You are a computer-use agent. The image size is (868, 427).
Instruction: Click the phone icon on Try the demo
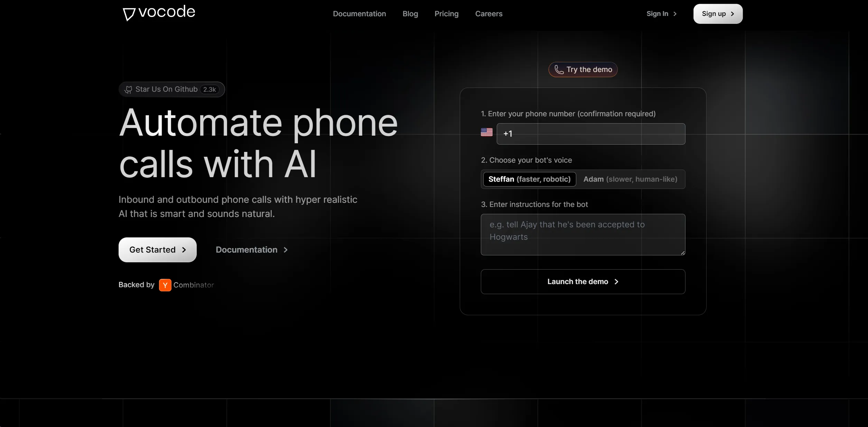tap(559, 70)
